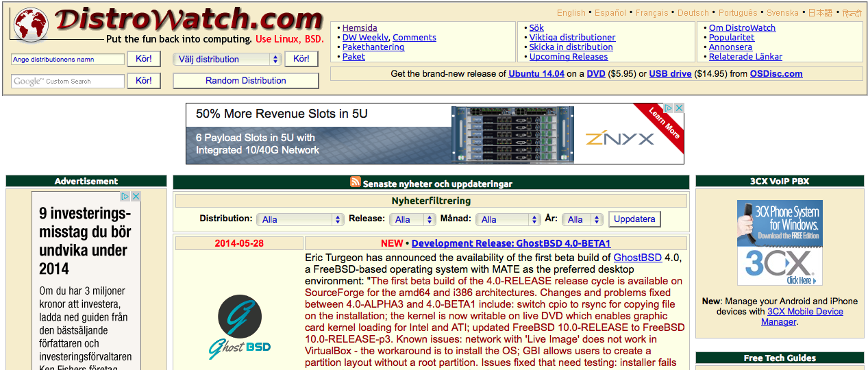868x370 pixels.
Task: Switch language to Español
Action: click(610, 13)
